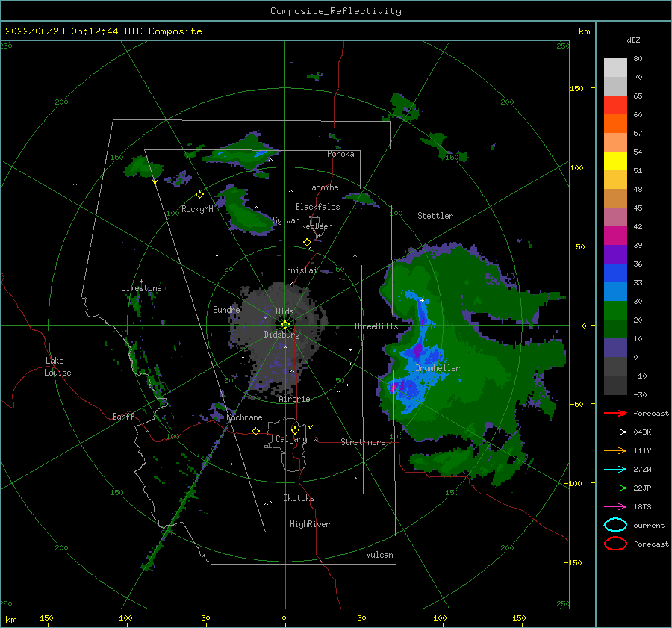
Task: Click the yellow diamond marker below RedDeer
Action: [x=307, y=242]
